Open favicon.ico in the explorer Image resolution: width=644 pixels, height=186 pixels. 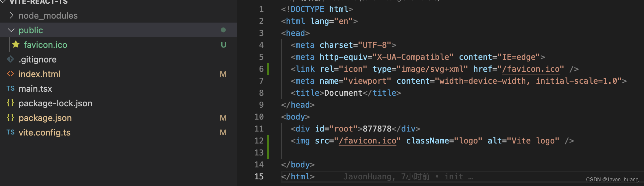[x=46, y=45]
